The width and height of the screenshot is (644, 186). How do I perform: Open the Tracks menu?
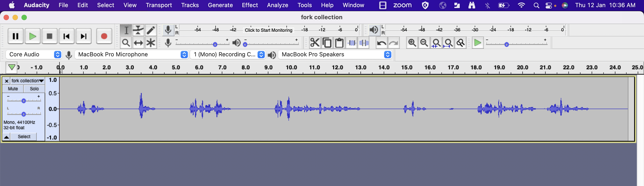pyautogui.click(x=190, y=5)
